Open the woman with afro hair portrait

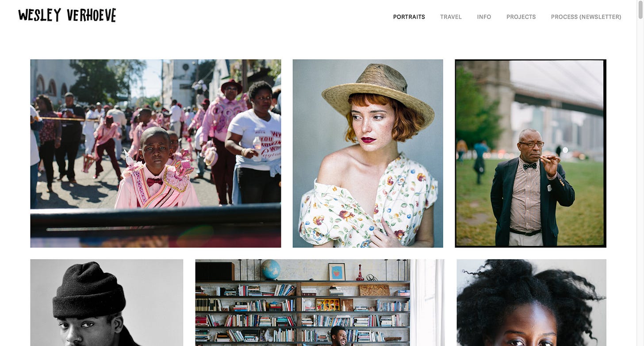pyautogui.click(x=532, y=303)
